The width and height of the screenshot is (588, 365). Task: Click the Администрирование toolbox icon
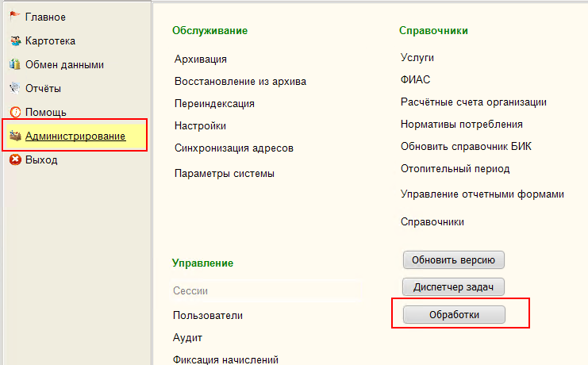coord(15,136)
